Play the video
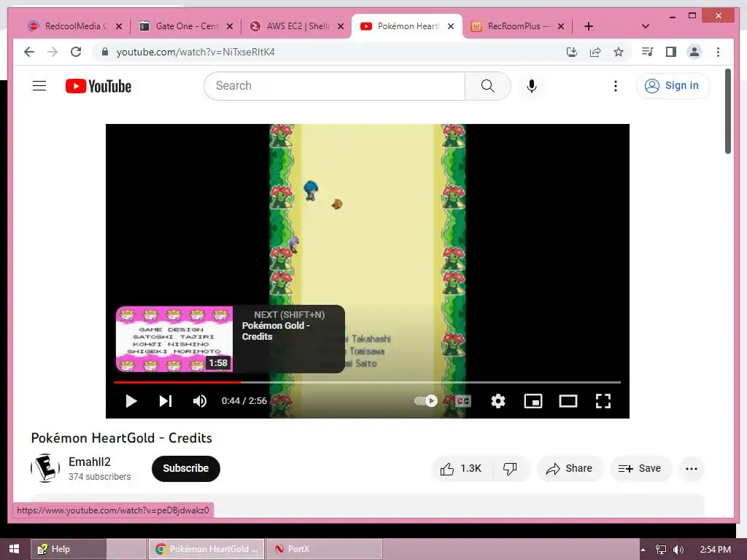Screen dimensions: 747x560 click(131, 401)
